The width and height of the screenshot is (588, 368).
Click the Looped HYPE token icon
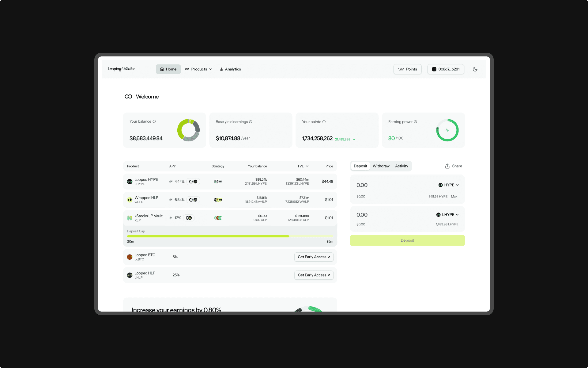[x=130, y=182]
